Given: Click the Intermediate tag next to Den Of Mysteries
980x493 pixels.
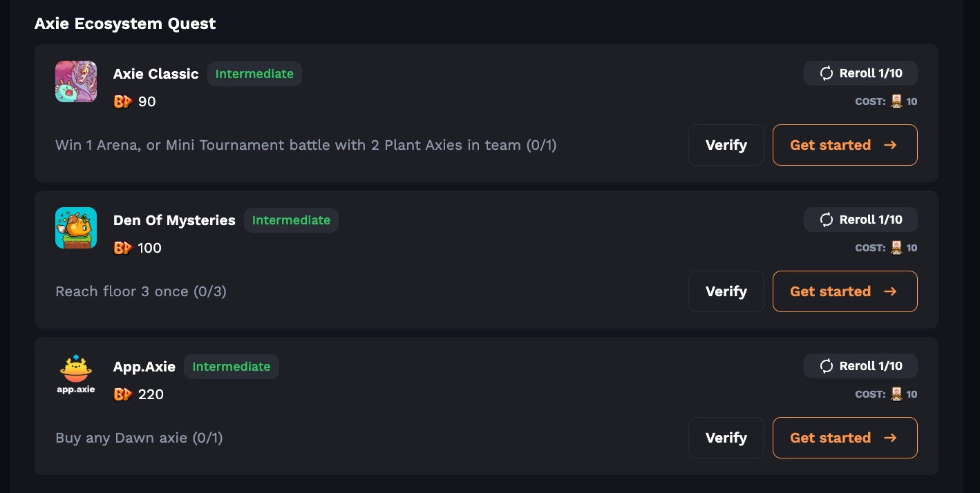Looking at the screenshot, I should click(x=291, y=220).
